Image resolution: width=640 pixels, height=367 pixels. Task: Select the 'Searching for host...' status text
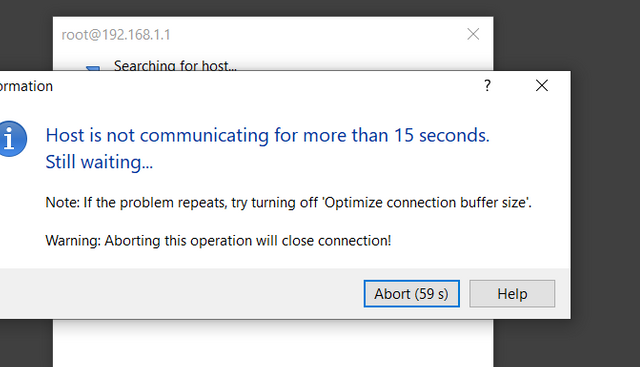click(175, 65)
